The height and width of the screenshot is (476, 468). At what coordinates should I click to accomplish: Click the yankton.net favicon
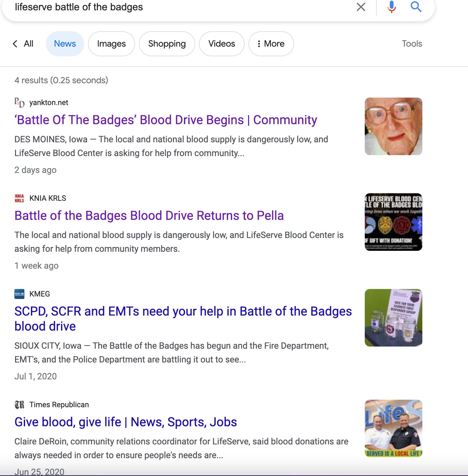(19, 103)
